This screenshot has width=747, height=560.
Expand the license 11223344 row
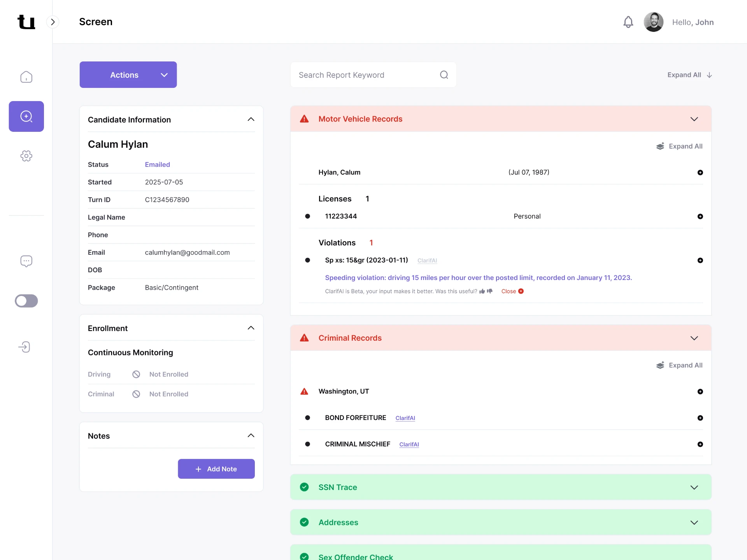(x=700, y=216)
